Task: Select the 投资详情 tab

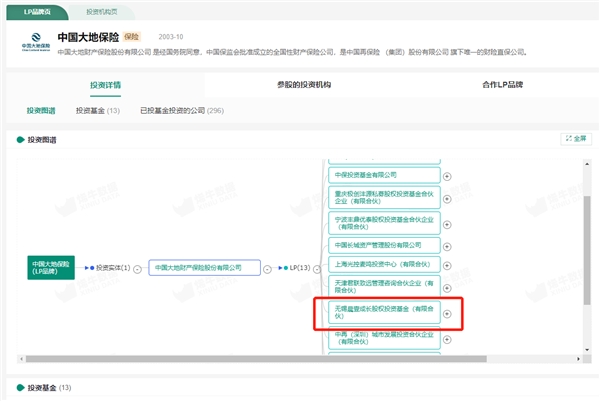Action: tap(105, 85)
